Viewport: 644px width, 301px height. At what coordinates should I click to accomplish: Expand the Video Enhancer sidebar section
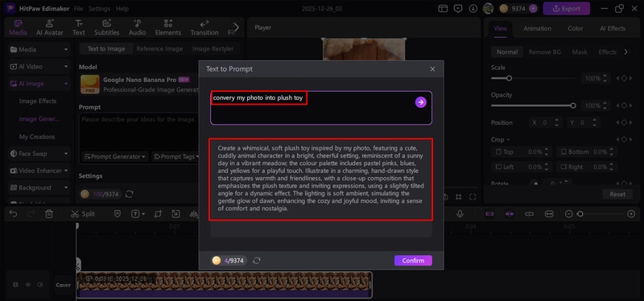[39, 171]
